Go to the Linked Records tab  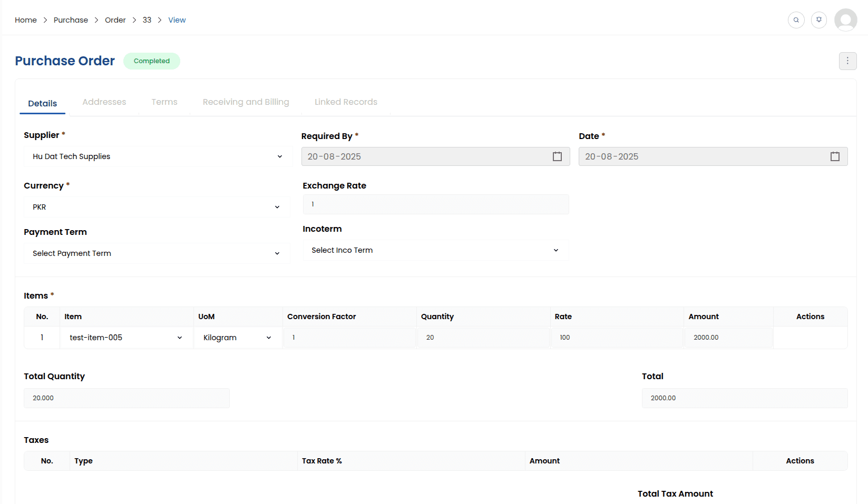click(x=346, y=102)
